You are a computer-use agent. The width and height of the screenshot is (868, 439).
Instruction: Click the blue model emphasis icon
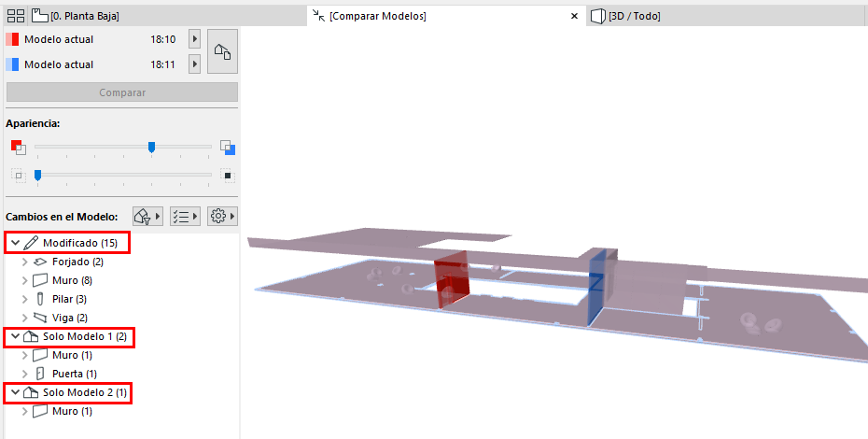(228, 148)
